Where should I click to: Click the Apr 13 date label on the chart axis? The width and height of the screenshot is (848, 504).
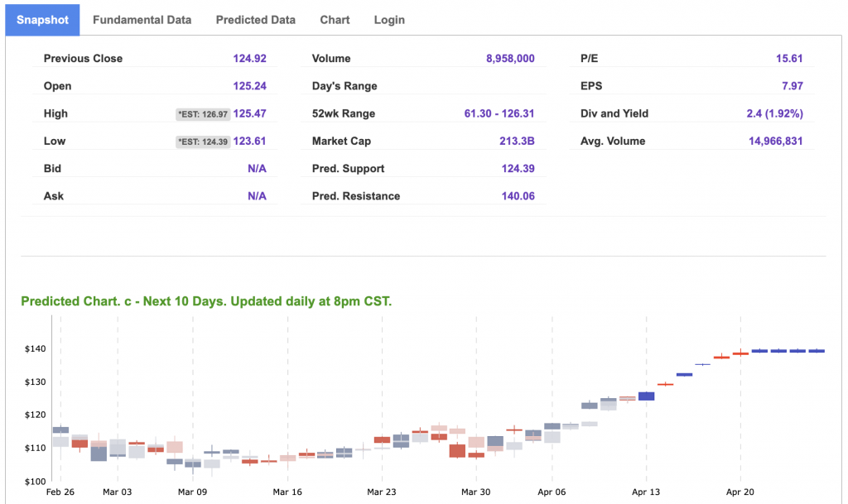646,492
